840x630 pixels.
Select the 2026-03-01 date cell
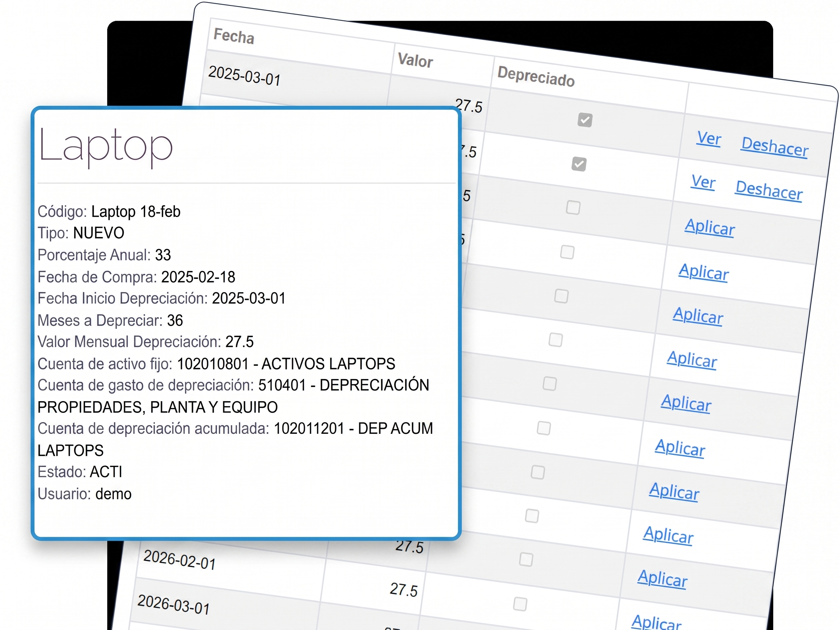pyautogui.click(x=174, y=604)
